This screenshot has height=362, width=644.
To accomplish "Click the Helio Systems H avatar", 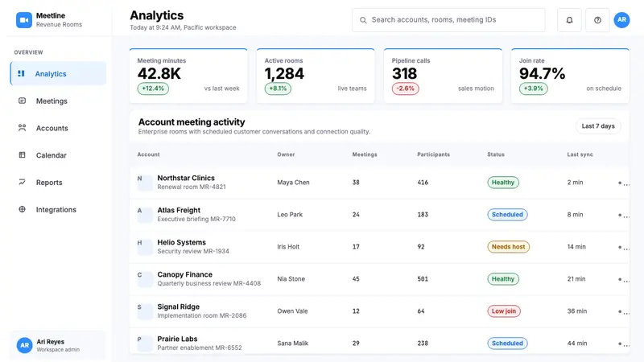I will tap(145, 247).
